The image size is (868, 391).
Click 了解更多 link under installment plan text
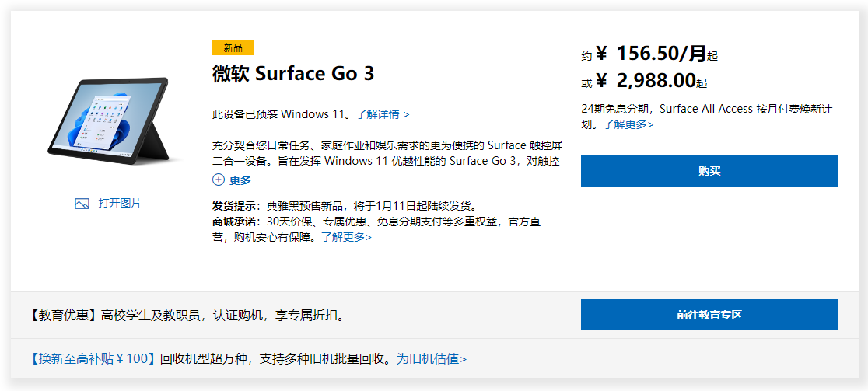(628, 124)
